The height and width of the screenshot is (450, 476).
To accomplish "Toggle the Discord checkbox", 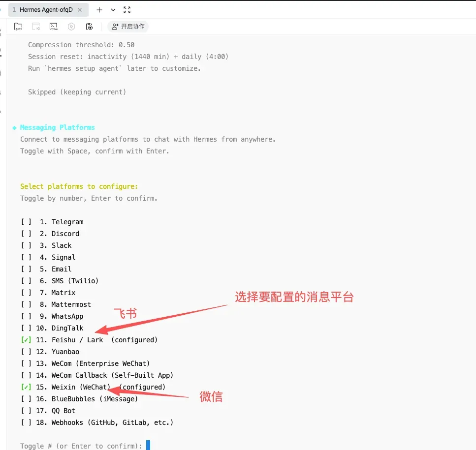I will pos(26,234).
